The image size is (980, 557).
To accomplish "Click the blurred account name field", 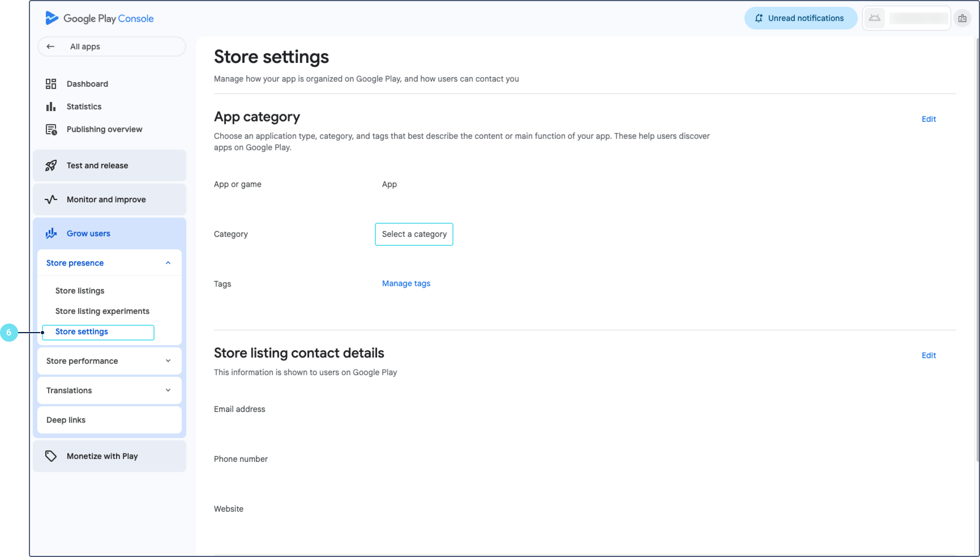I will click(x=918, y=18).
